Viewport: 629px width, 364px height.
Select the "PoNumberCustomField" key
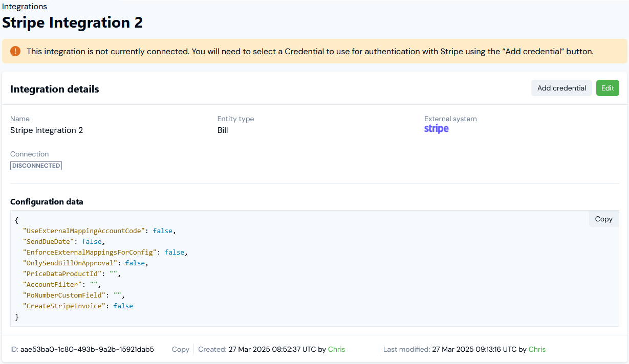pos(64,295)
